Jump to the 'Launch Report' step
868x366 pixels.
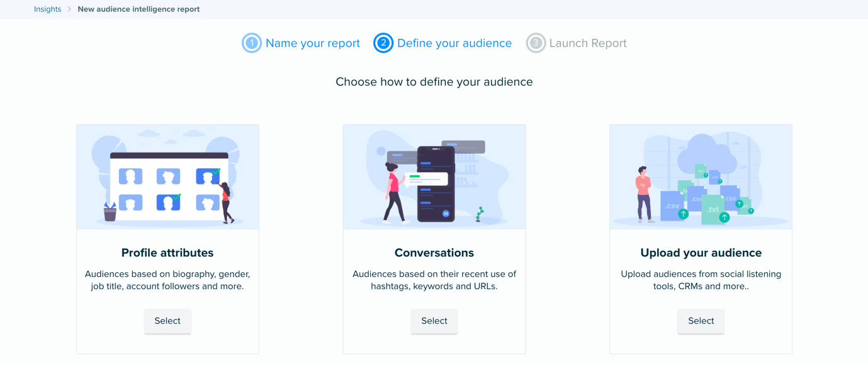pos(588,43)
